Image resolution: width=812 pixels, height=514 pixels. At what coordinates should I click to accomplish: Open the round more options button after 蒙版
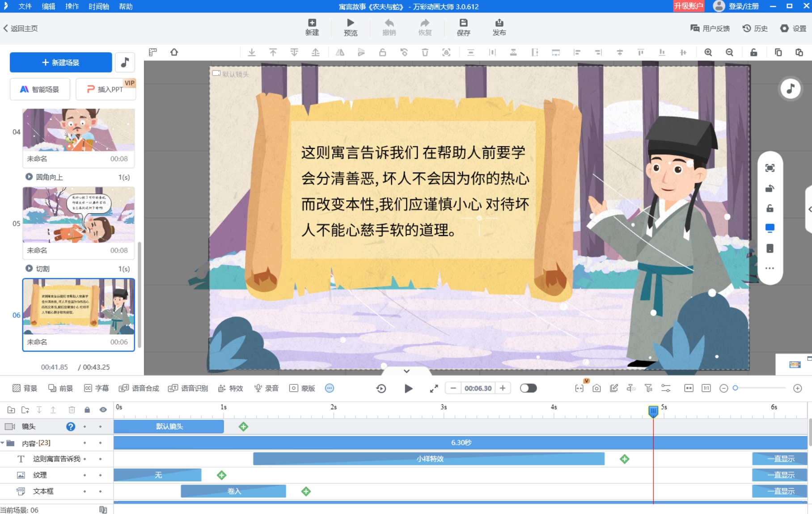click(330, 388)
